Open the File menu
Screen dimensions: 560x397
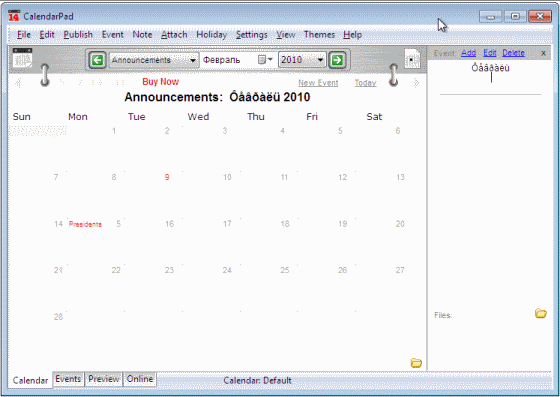(x=24, y=35)
